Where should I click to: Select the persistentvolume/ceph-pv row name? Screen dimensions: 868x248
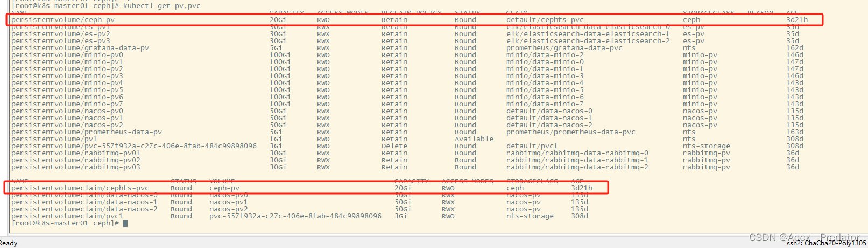tap(63, 20)
